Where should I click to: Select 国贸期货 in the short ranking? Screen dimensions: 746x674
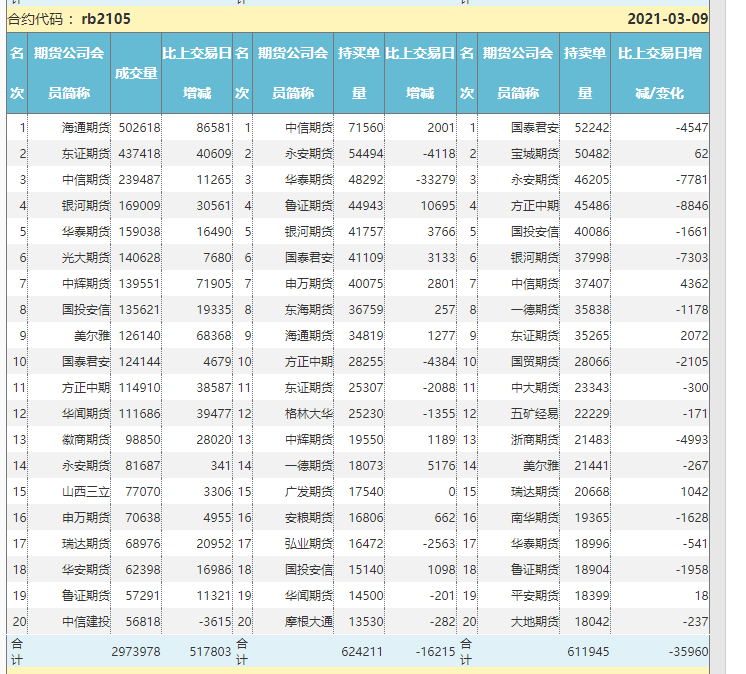[535, 362]
